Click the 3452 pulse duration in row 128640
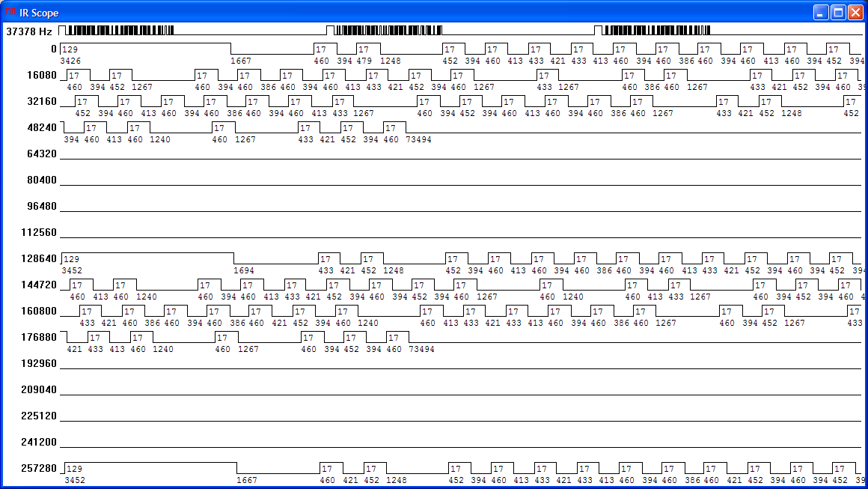The height and width of the screenshot is (489, 868). click(x=72, y=271)
